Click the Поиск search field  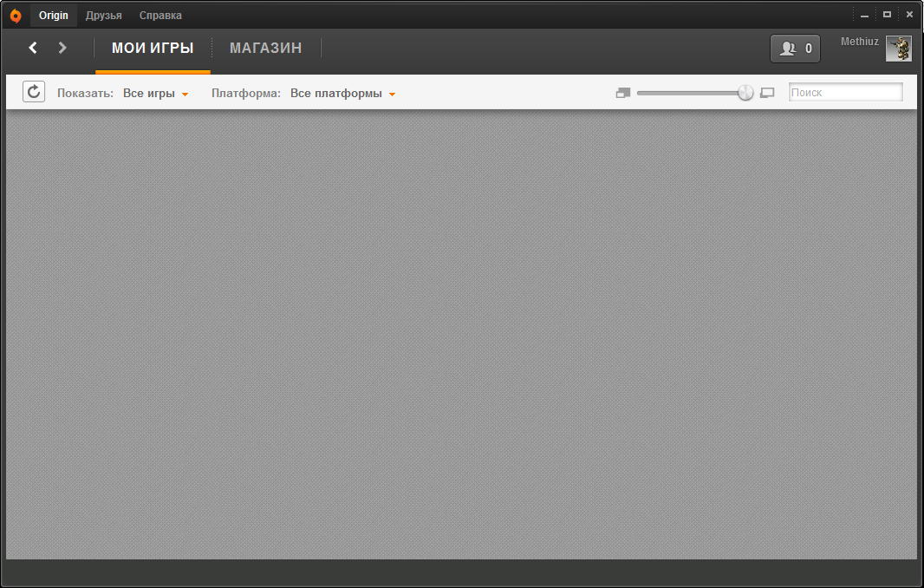[x=846, y=92]
